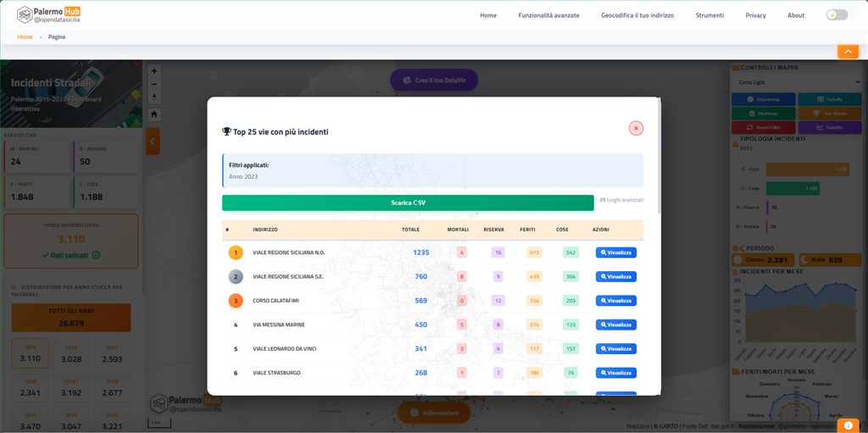Collapse the top panel with orange chevron-up
868x433 pixels.
point(848,52)
